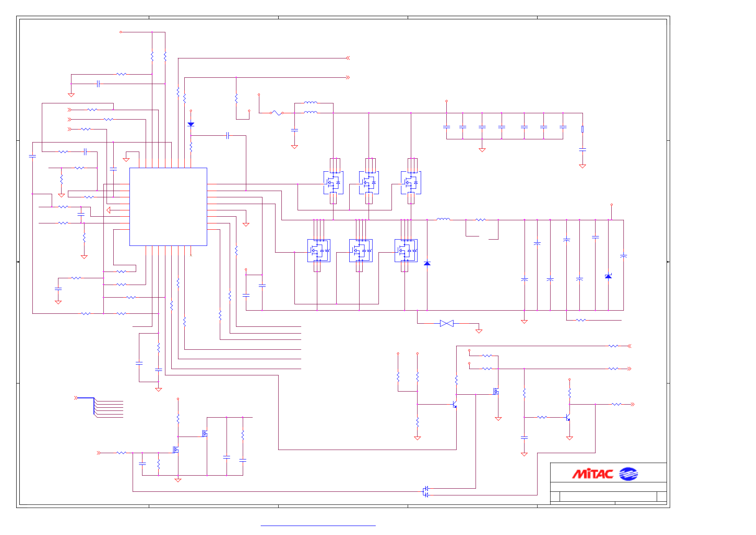
Task: Click the inductor on the main output rail
Action: 443,219
